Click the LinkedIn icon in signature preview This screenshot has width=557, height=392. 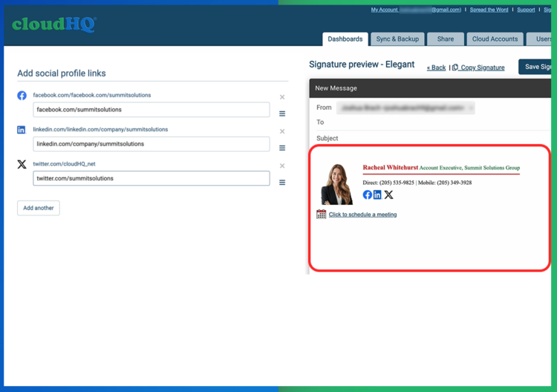pos(377,195)
